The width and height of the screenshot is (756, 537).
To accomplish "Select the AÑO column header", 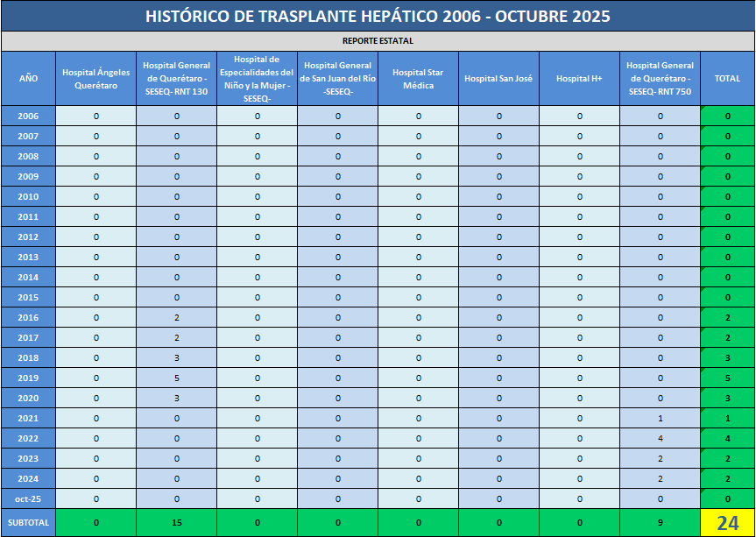I will tap(28, 78).
